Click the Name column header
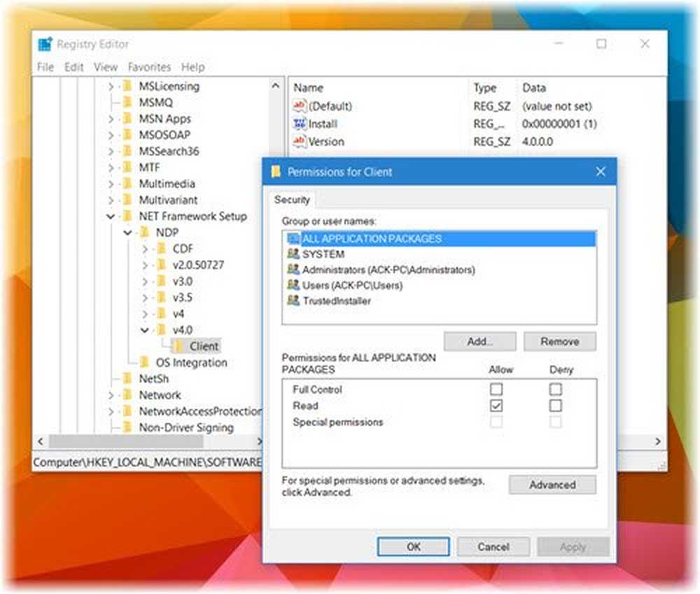This screenshot has height=594, width=700. point(308,88)
